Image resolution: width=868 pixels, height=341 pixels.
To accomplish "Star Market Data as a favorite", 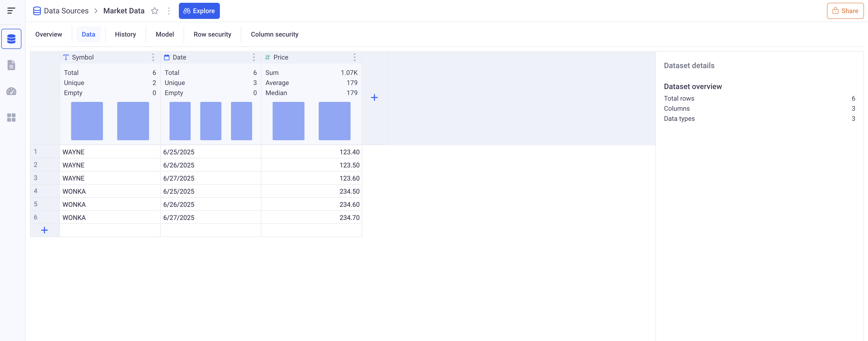I will point(155,11).
